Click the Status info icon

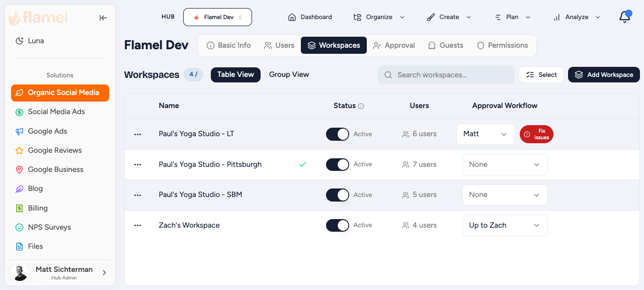coord(361,106)
